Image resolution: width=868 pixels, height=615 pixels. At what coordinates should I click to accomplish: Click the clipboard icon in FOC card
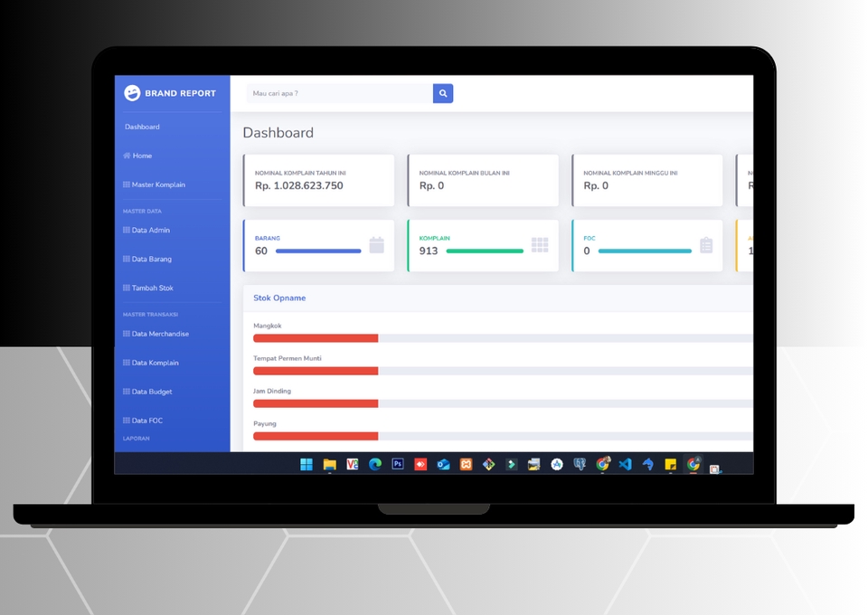706,245
